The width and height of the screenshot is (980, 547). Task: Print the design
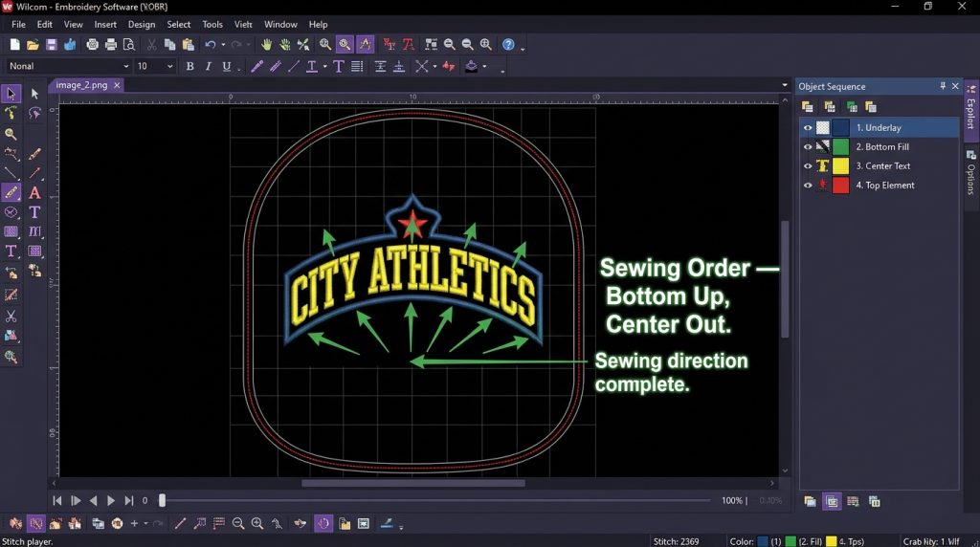(x=111, y=44)
